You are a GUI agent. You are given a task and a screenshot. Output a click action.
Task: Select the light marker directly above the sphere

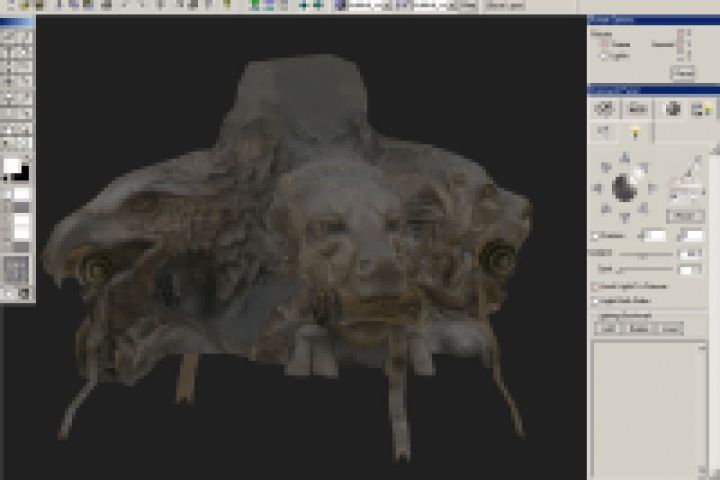pos(624,158)
